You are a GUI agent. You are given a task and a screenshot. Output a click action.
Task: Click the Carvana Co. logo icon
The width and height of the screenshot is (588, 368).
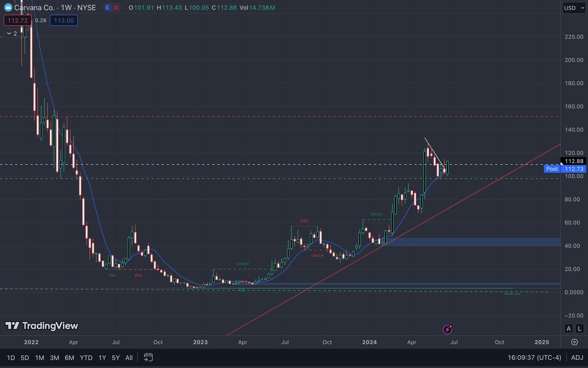(x=8, y=8)
